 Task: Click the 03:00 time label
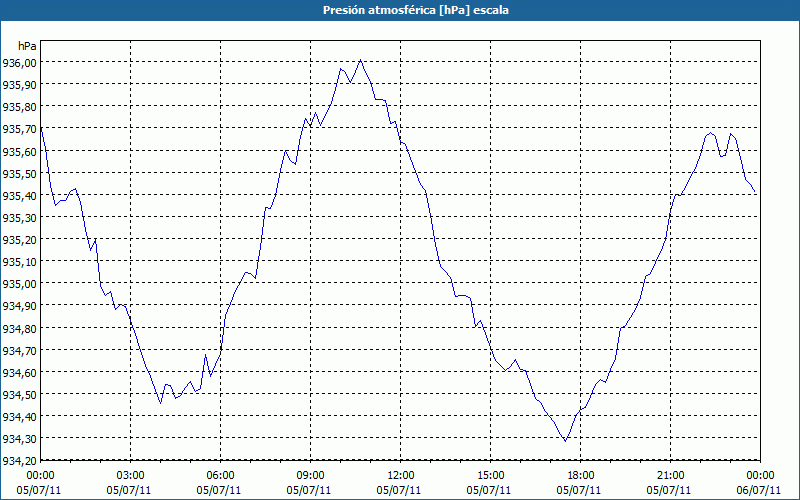(x=131, y=476)
